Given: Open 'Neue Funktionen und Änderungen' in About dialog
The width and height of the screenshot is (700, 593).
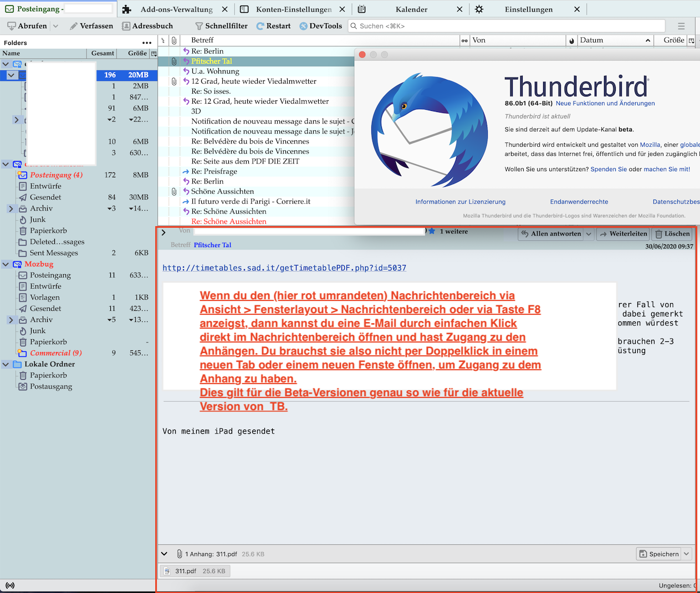Looking at the screenshot, I should 605,104.
